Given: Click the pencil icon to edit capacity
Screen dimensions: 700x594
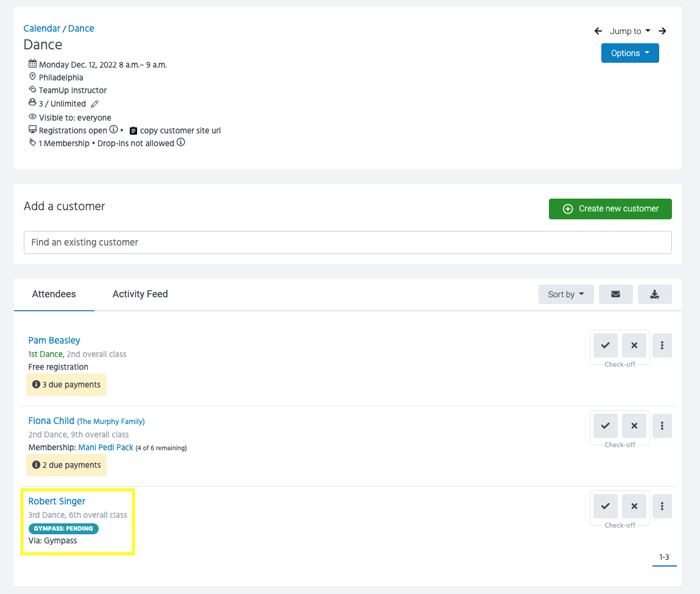Looking at the screenshot, I should (x=94, y=104).
